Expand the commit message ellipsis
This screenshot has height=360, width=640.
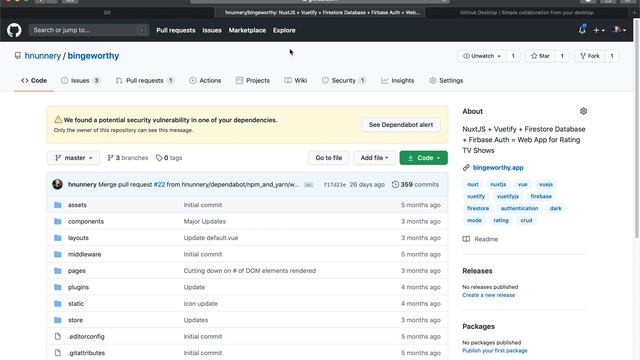pyautogui.click(x=309, y=185)
